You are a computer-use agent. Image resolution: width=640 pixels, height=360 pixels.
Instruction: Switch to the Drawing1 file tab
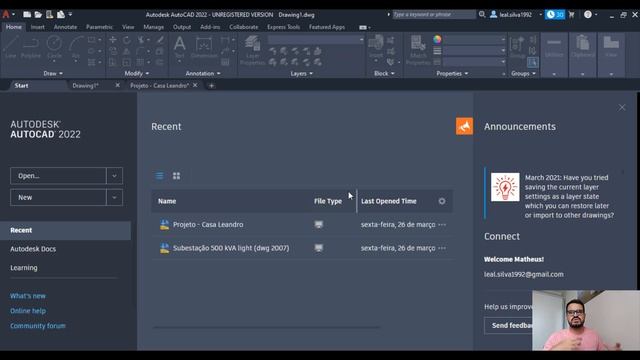(86, 86)
